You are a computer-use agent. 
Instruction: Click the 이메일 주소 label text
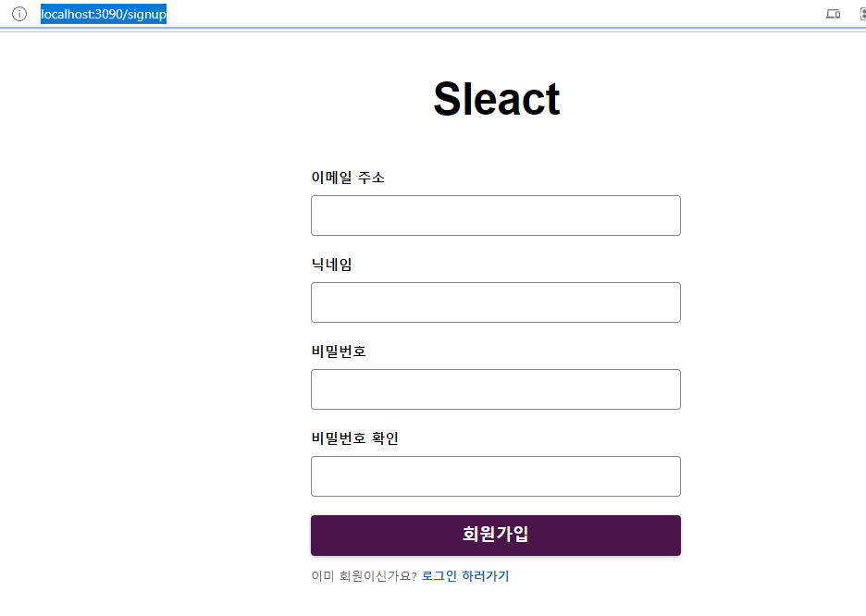[348, 178]
